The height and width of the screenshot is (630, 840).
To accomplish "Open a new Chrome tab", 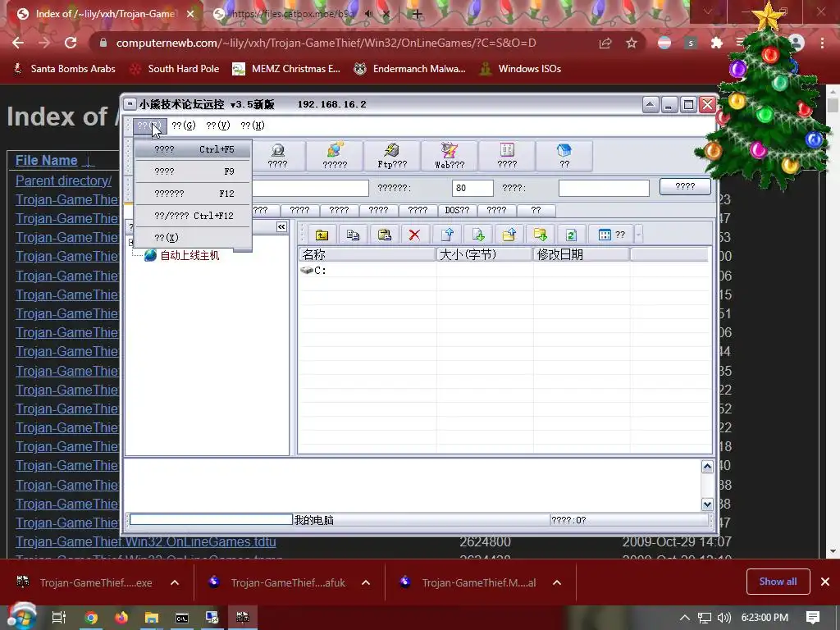I will pyautogui.click(x=418, y=14).
